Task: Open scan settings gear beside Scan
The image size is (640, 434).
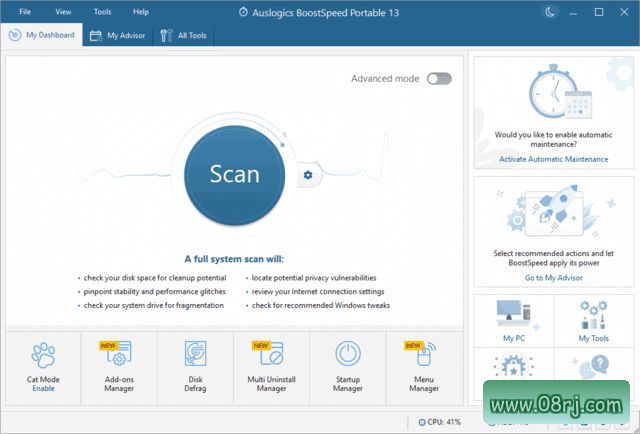Action: 308,175
